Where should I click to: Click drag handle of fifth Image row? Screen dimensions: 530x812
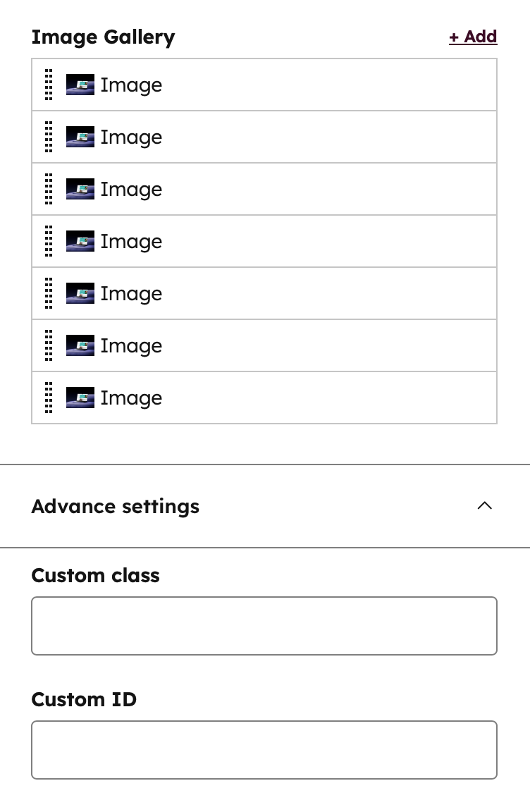point(49,293)
